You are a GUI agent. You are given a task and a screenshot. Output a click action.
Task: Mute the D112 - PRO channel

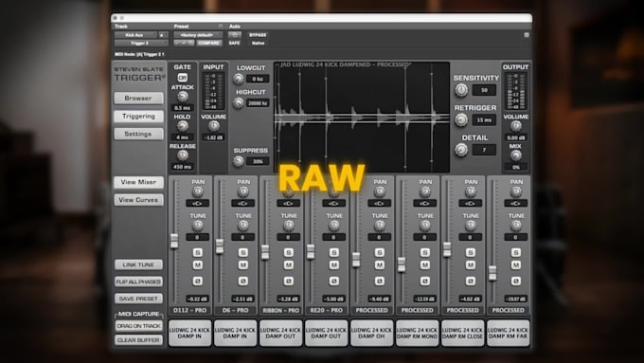click(198, 265)
